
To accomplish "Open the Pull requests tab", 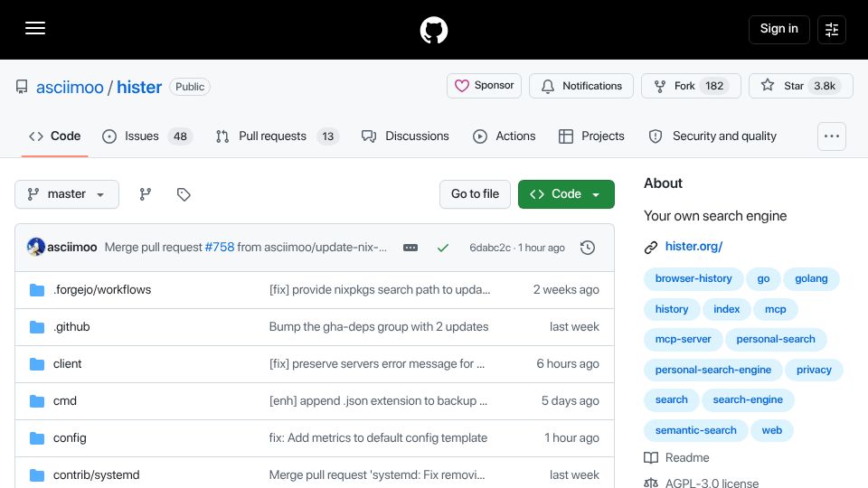I will pyautogui.click(x=277, y=136).
